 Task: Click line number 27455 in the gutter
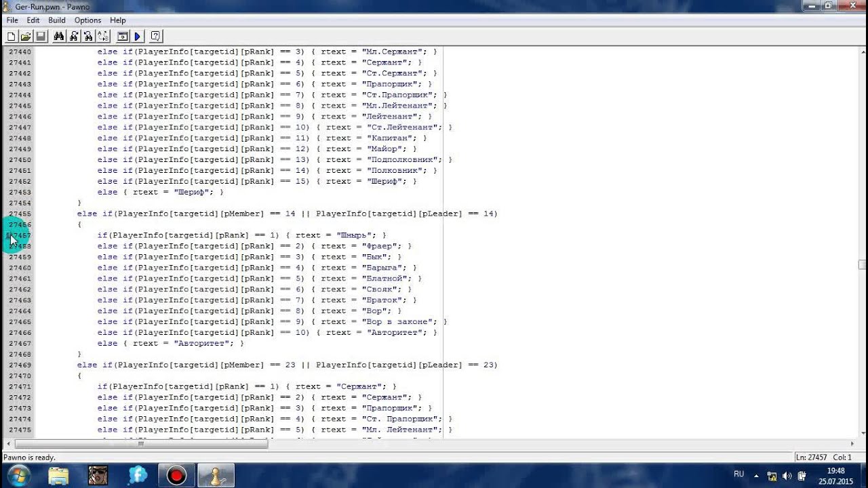click(20, 213)
